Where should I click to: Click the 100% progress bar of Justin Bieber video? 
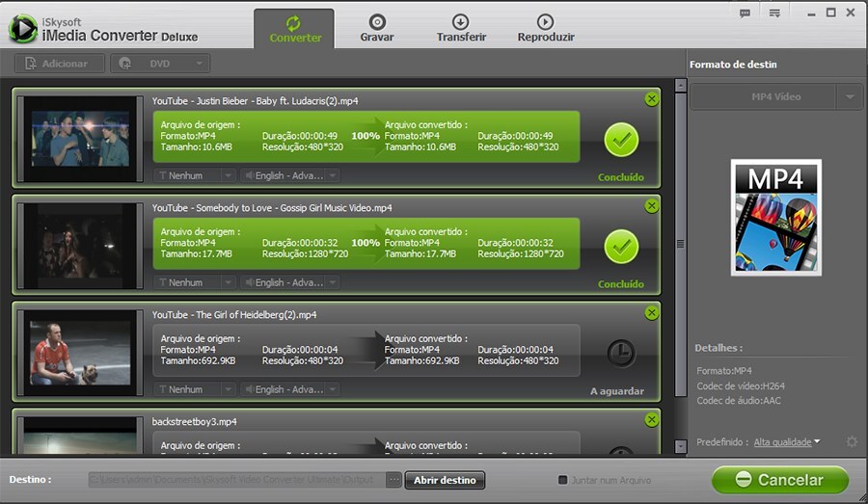(366, 137)
